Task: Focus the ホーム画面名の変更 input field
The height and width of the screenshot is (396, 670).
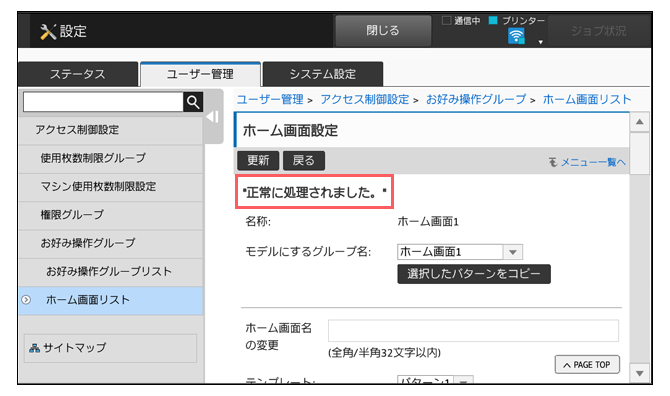Action: pos(473,331)
